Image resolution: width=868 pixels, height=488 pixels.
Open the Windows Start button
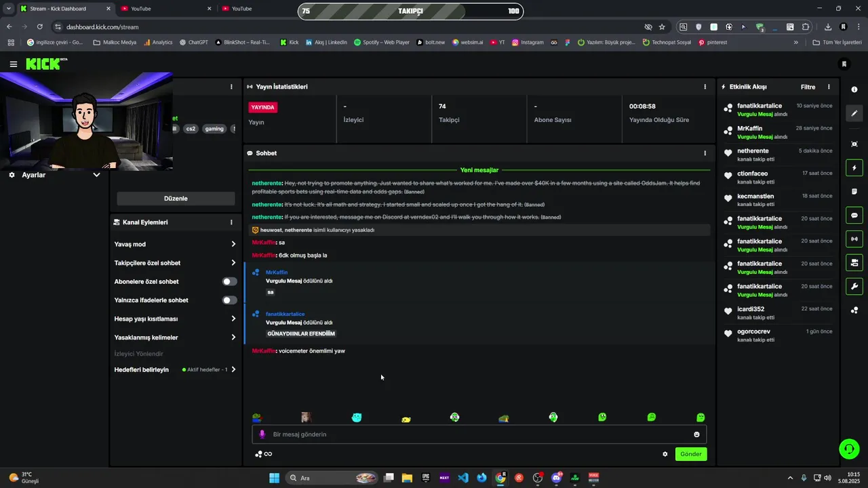[274, 478]
